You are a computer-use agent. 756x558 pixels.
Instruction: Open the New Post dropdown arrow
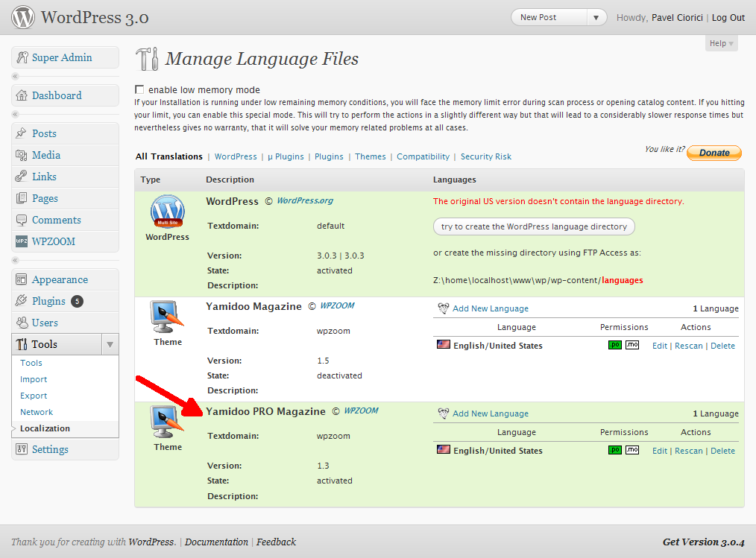click(596, 17)
